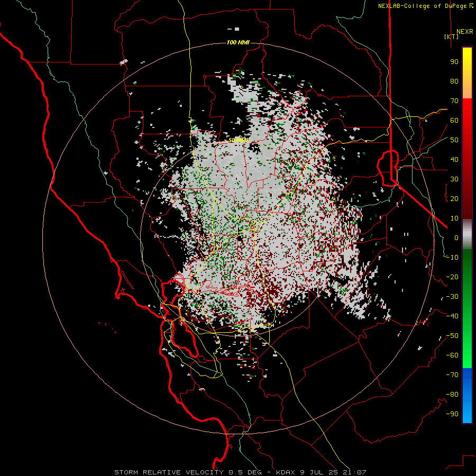Screen dimensions: 476x476
Task: Click the positive 50 scale label
Action: (454, 140)
